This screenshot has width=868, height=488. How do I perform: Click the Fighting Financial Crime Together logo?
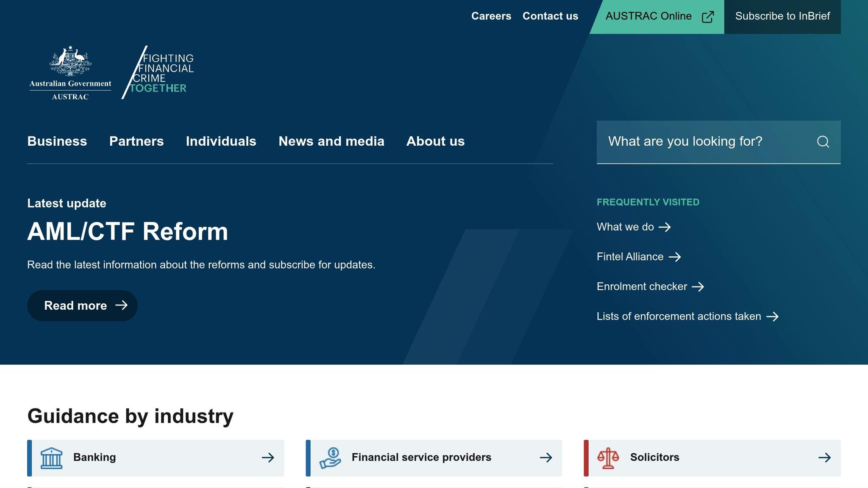(158, 72)
